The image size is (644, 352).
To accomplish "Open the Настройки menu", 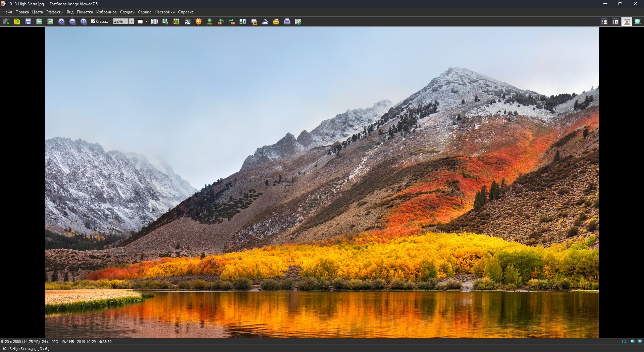I will pos(165,12).
